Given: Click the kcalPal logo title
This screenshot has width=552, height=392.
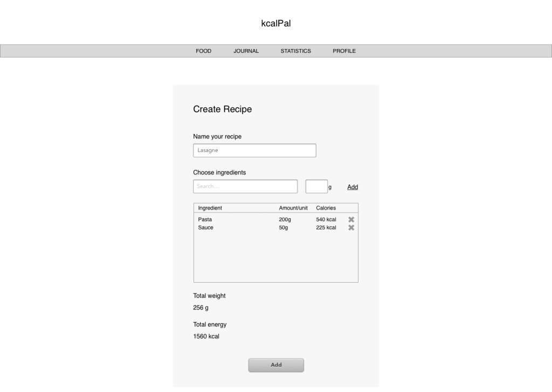Looking at the screenshot, I should (x=276, y=23).
